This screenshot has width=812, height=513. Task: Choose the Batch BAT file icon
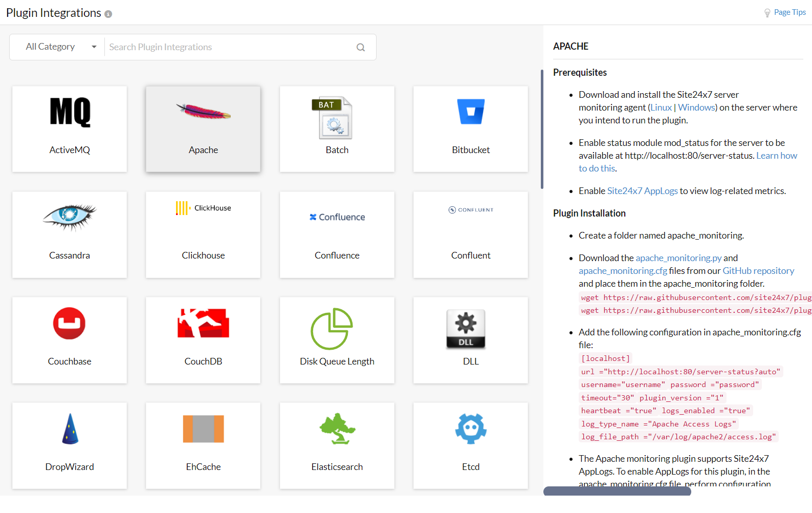[332, 118]
